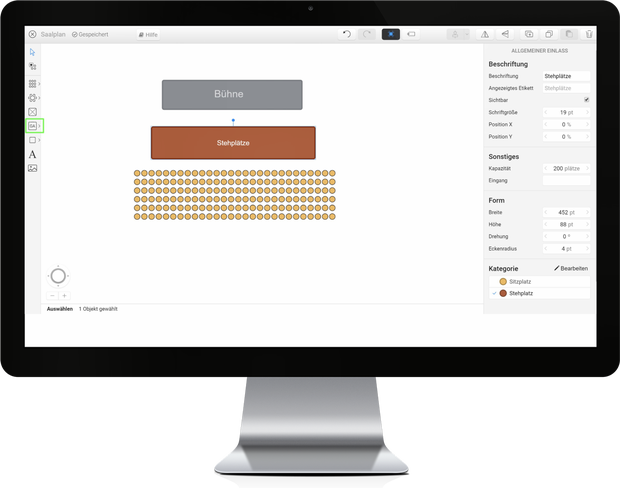Open the warnings triangle icon

click(485, 34)
